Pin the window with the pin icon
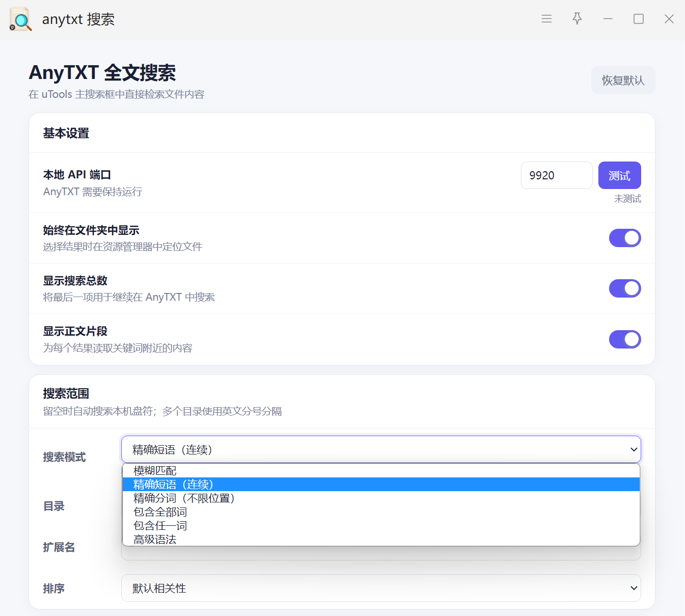The width and height of the screenshot is (685, 616). click(x=577, y=19)
